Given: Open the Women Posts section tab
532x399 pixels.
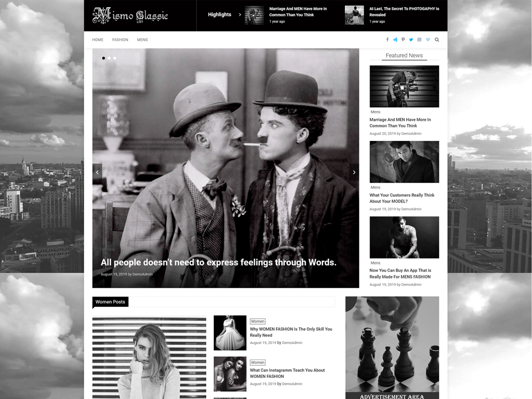Looking at the screenshot, I should pos(110,302).
